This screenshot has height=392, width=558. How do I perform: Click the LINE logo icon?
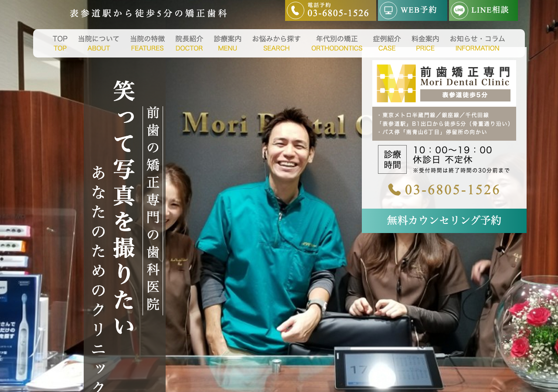tap(459, 10)
